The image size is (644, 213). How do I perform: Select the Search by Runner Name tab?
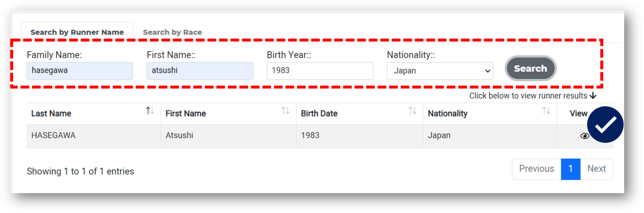[x=77, y=32]
